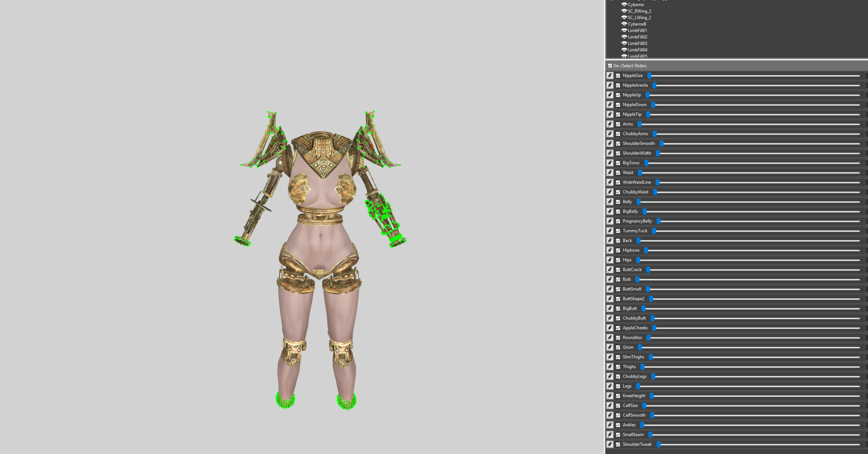Click the edit pencil icon for Butt slider
This screenshot has height=454, width=868.
point(610,279)
